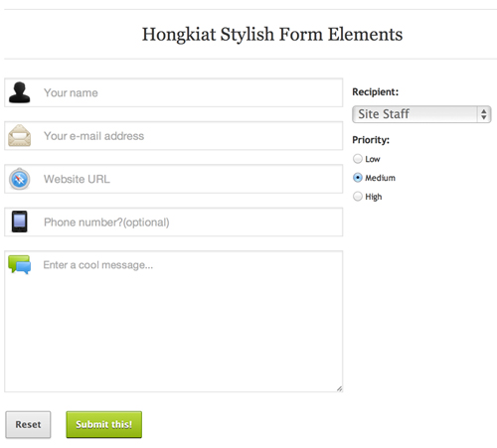Click the Reset button
497x448 pixels.
coord(28,425)
